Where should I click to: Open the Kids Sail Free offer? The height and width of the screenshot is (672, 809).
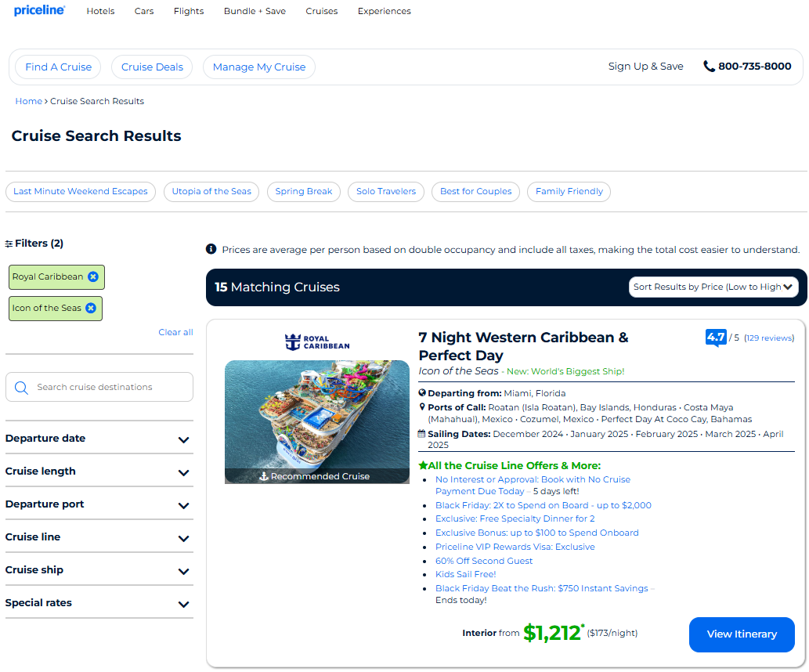(465, 574)
